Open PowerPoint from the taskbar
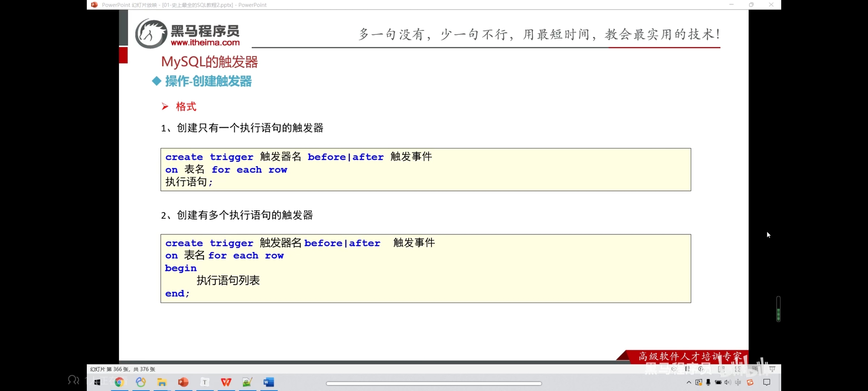The height and width of the screenshot is (391, 868). click(183, 382)
